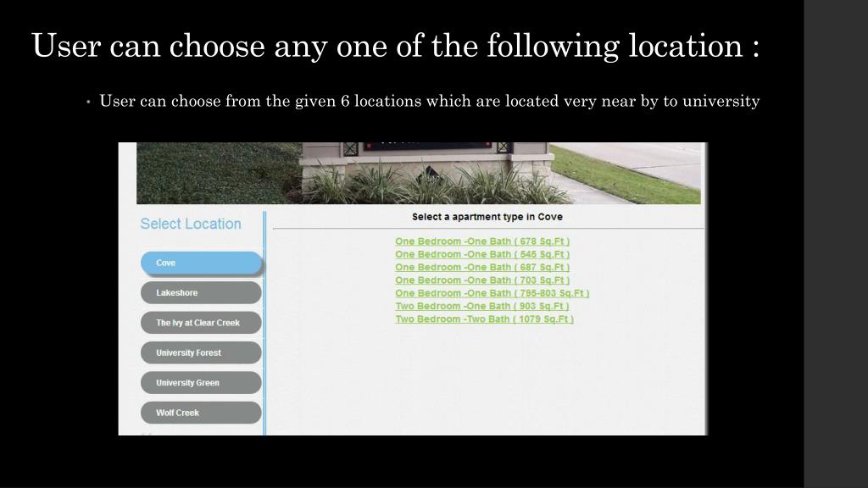Select the Cove location button
Image resolution: width=868 pixels, height=488 pixels.
[201, 263]
